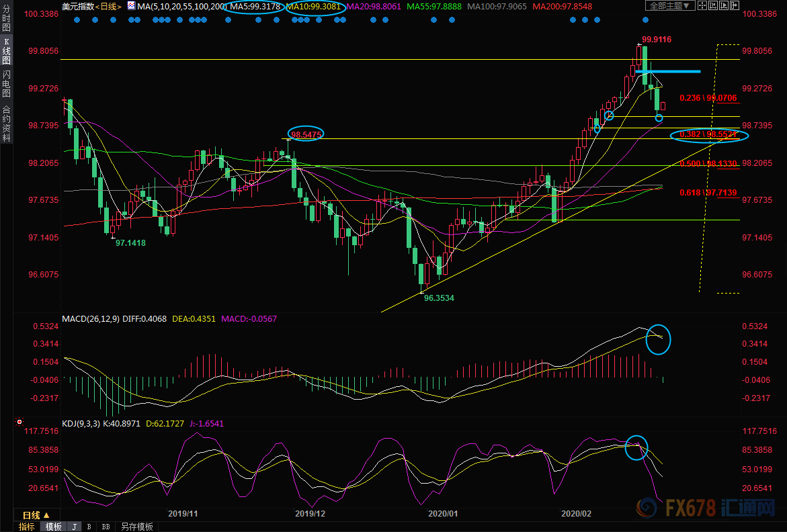Screen dimensions: 787x532
Task: Click the K:40.8971 value
Action: tap(122, 424)
